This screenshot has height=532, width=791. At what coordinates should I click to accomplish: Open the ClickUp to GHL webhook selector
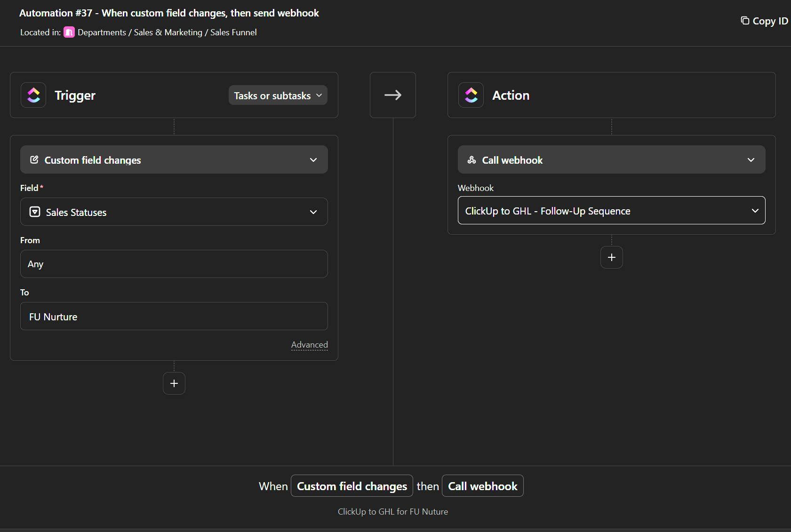coord(612,210)
